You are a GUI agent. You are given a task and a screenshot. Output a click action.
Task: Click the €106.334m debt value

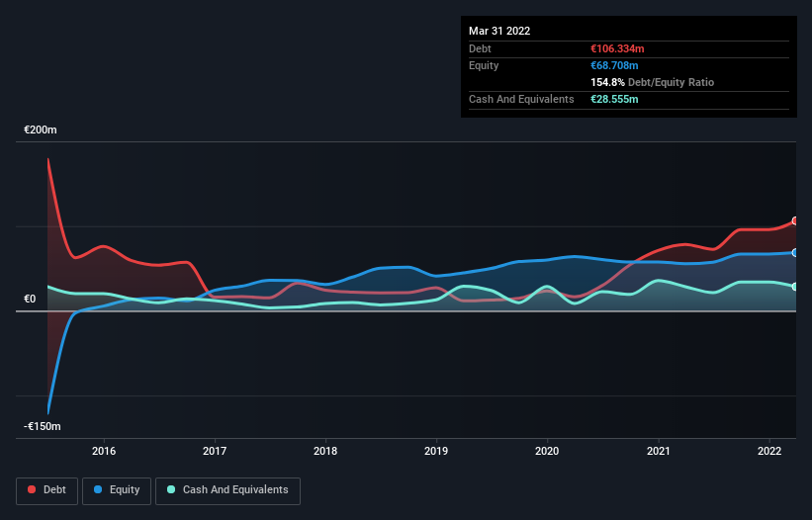click(x=617, y=48)
